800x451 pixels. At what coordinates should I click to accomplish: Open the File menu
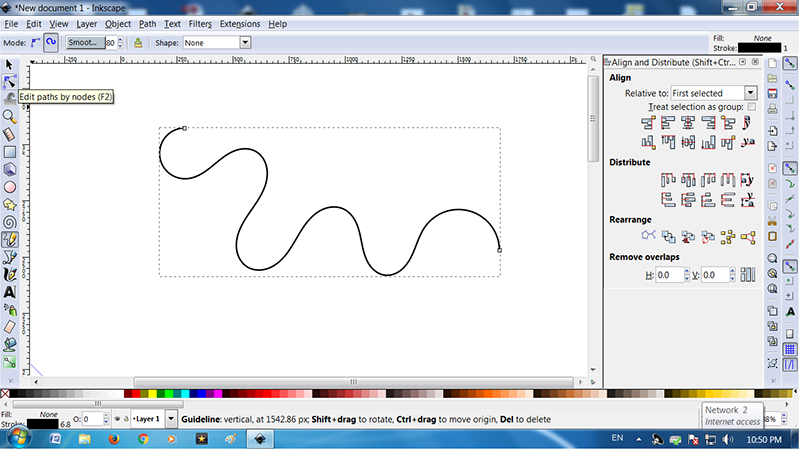11,24
